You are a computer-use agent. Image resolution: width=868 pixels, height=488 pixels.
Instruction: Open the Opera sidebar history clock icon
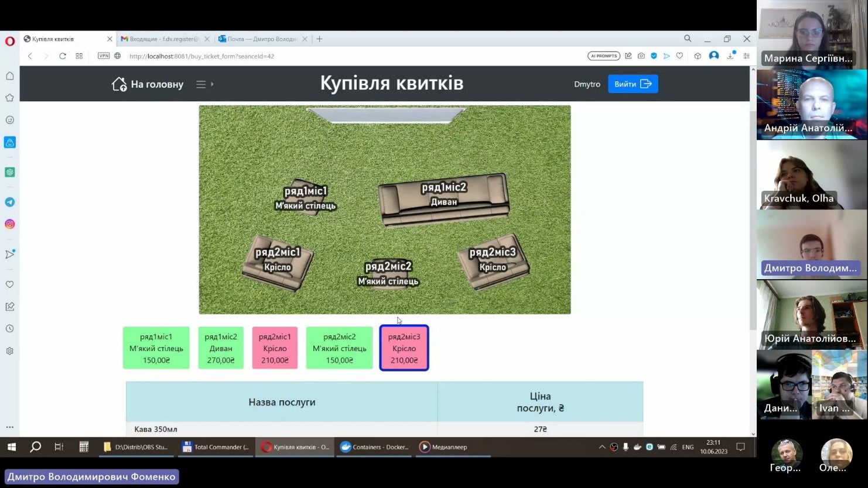pos(10,329)
